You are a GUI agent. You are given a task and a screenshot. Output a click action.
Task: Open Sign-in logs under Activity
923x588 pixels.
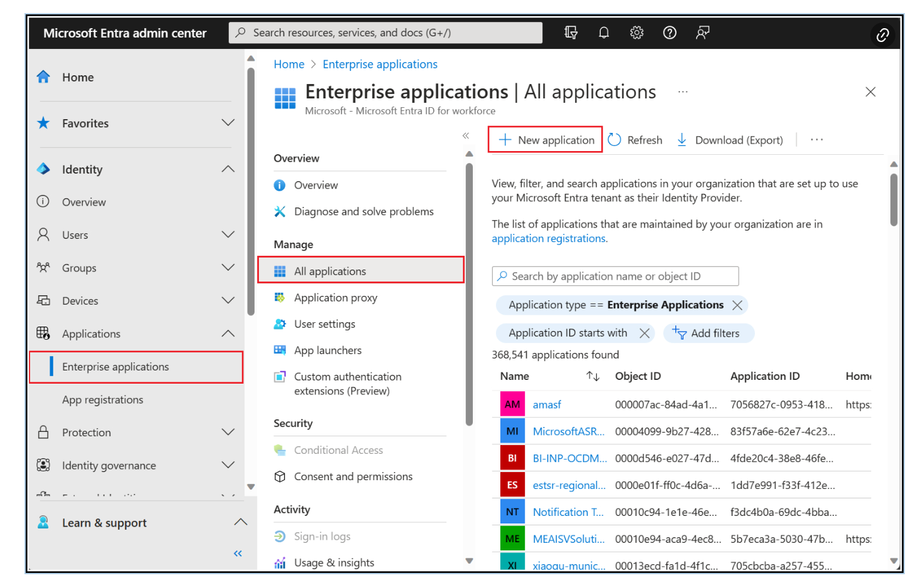coord(322,537)
